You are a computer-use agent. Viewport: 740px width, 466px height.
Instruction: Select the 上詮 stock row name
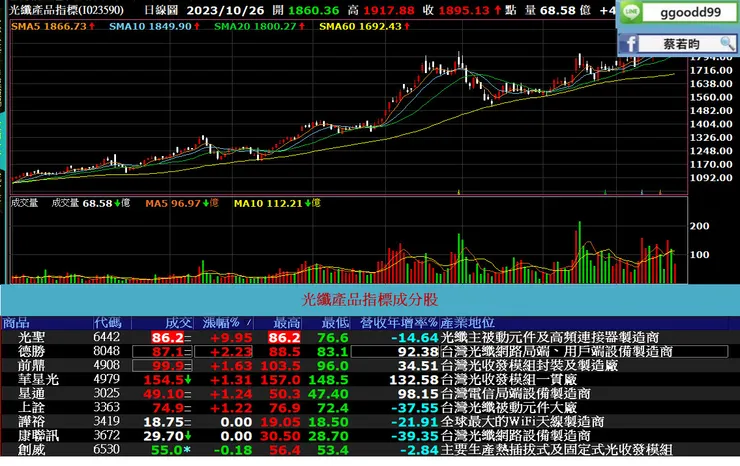(31, 407)
